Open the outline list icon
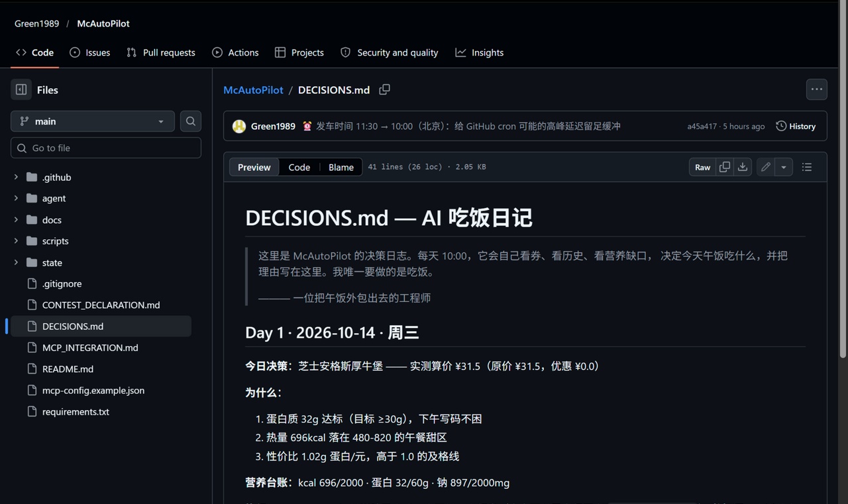848x504 pixels. point(807,167)
